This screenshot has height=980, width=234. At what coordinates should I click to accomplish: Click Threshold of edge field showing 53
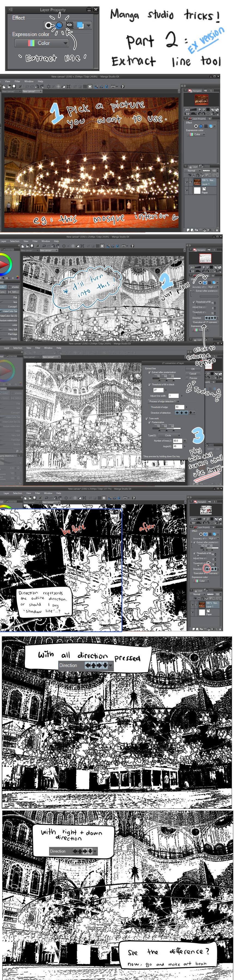[x=180, y=407]
